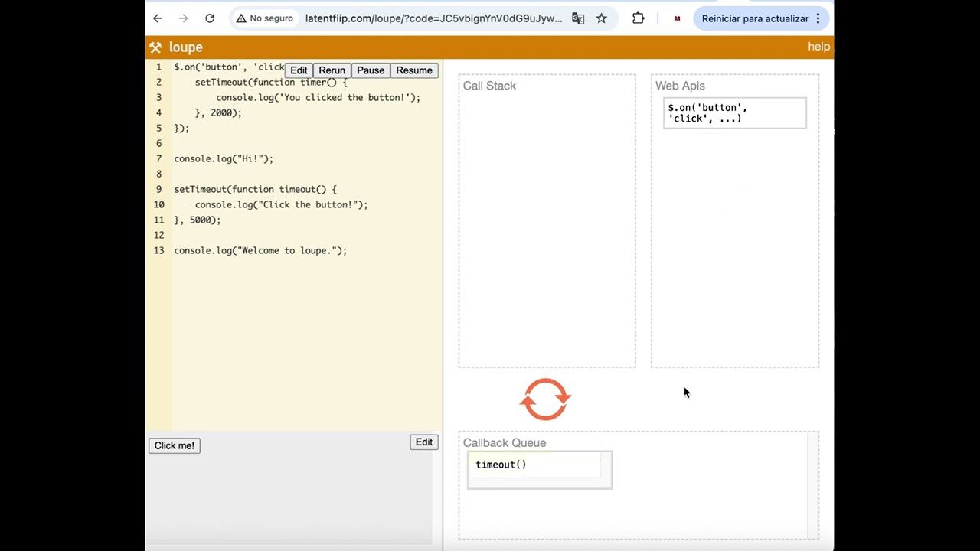
Task: Open the translate page icon in the address bar
Action: (x=578, y=18)
